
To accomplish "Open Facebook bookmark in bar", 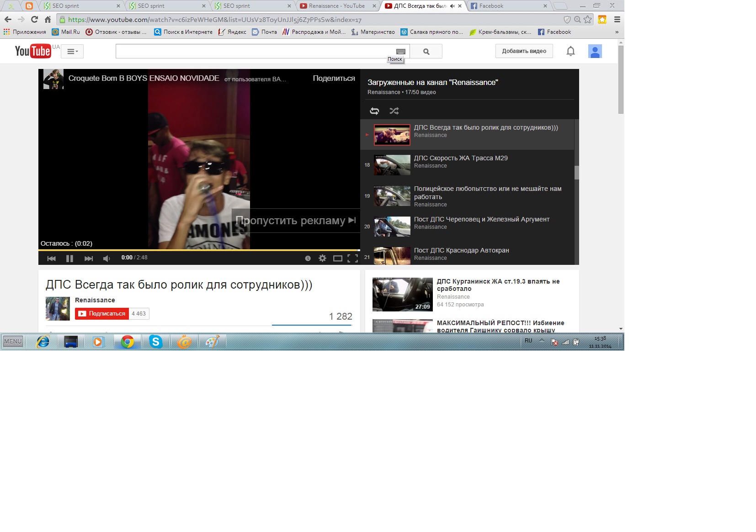I will (x=554, y=32).
